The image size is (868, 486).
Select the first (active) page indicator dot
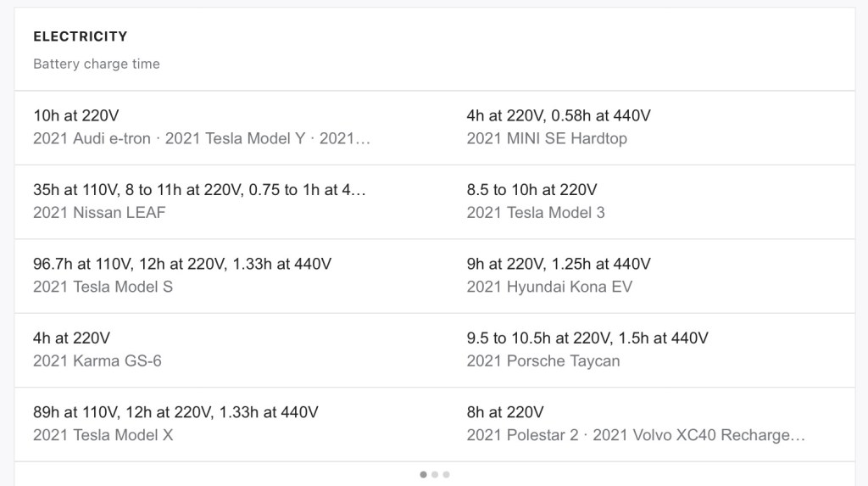(x=424, y=475)
